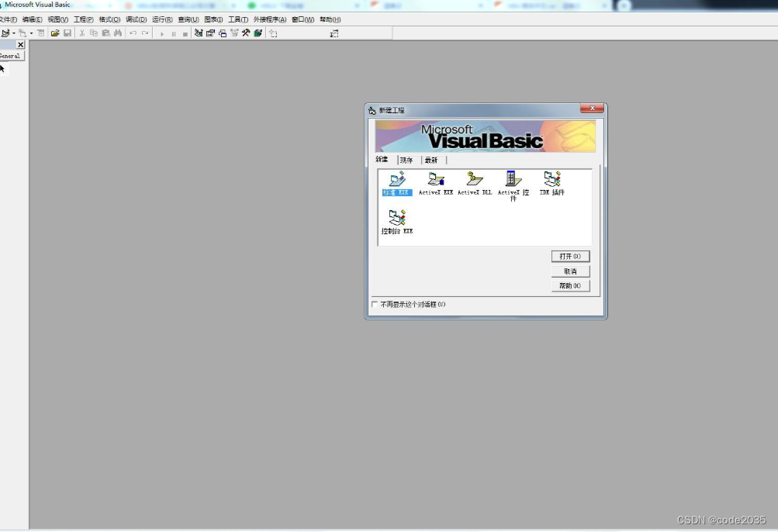Click the Save Project floppy icon
778x532 pixels.
point(67,33)
